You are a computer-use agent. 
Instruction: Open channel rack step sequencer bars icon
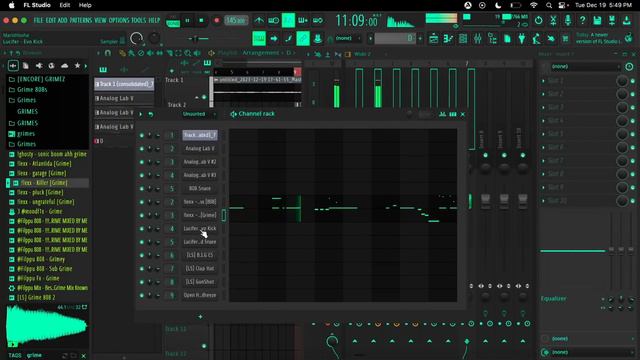point(453,114)
